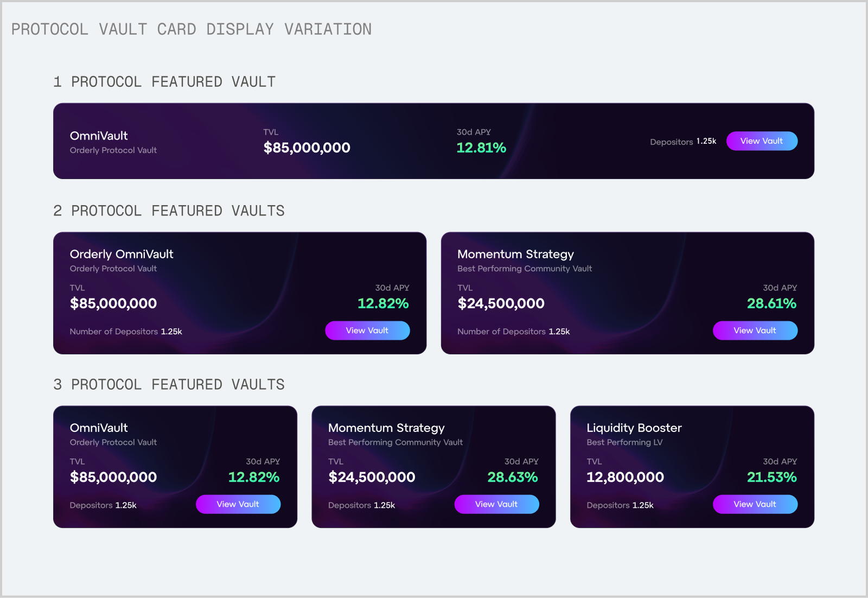
Task: Select the Orderly OmniVault card heading
Action: click(122, 254)
